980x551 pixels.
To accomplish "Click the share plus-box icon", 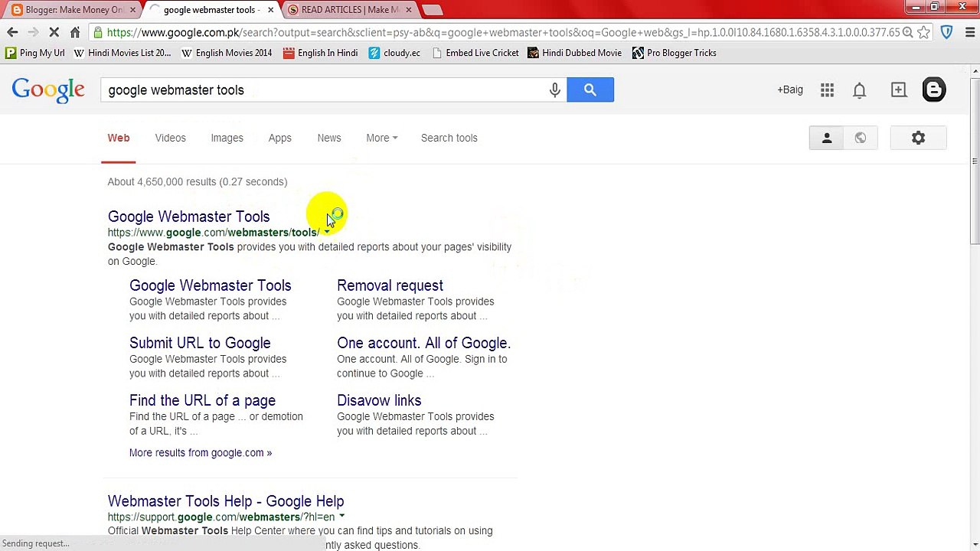I will click(x=899, y=90).
